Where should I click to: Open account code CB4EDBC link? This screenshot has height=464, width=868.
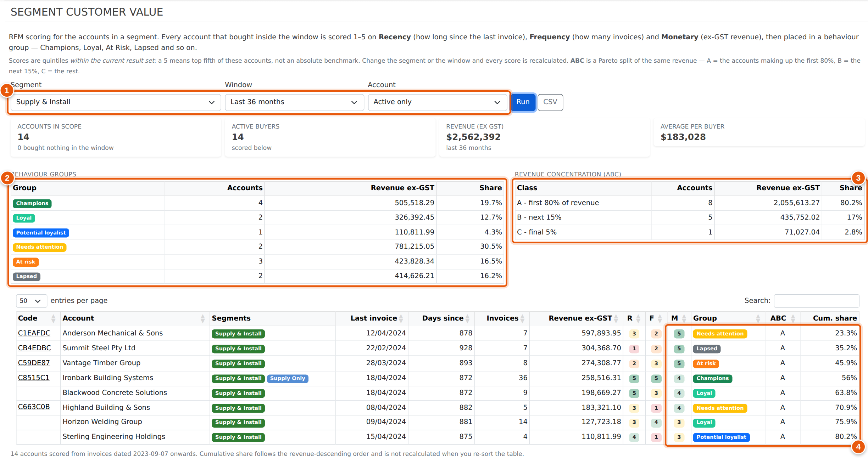click(x=34, y=348)
